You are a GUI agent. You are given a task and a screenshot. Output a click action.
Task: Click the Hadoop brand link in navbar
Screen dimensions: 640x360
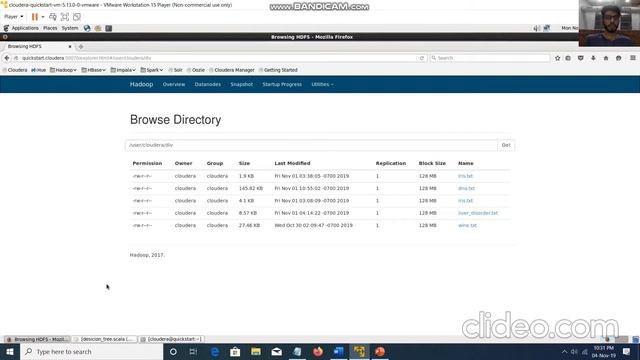[x=141, y=84]
